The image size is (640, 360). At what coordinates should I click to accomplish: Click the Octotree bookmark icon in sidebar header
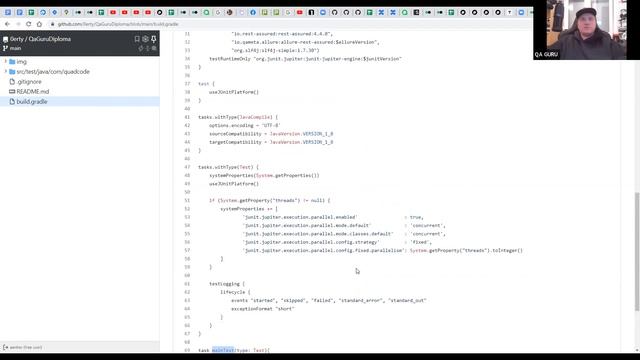coord(137,39)
